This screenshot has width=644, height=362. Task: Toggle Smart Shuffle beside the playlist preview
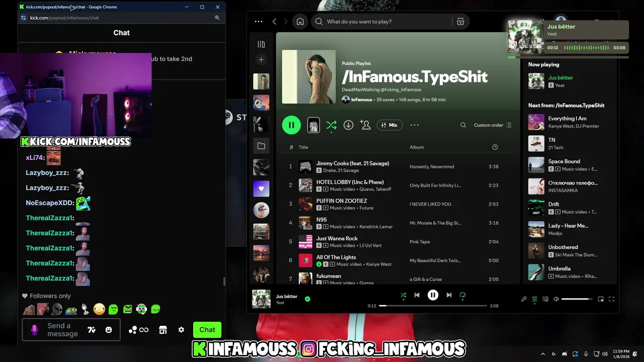[331, 125]
